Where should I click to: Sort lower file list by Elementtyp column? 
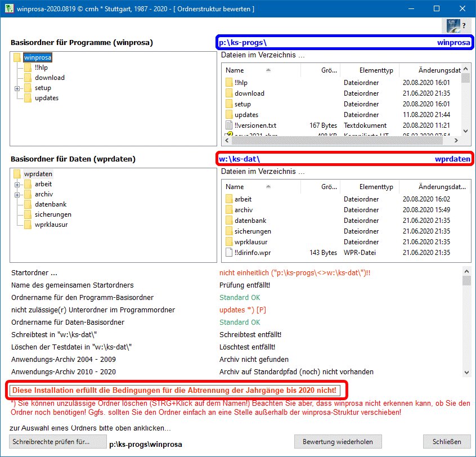point(376,187)
